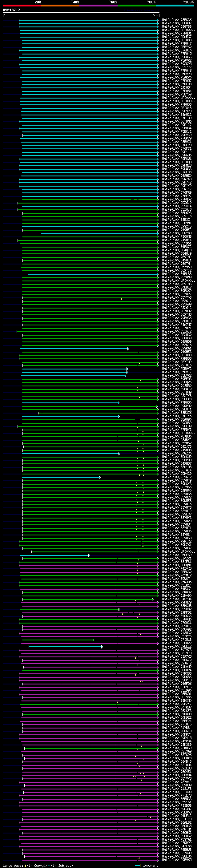The width and height of the screenshot is (197, 868).
Task: Click the UniRef100_Q9FEX0 label
Action: 176,399
